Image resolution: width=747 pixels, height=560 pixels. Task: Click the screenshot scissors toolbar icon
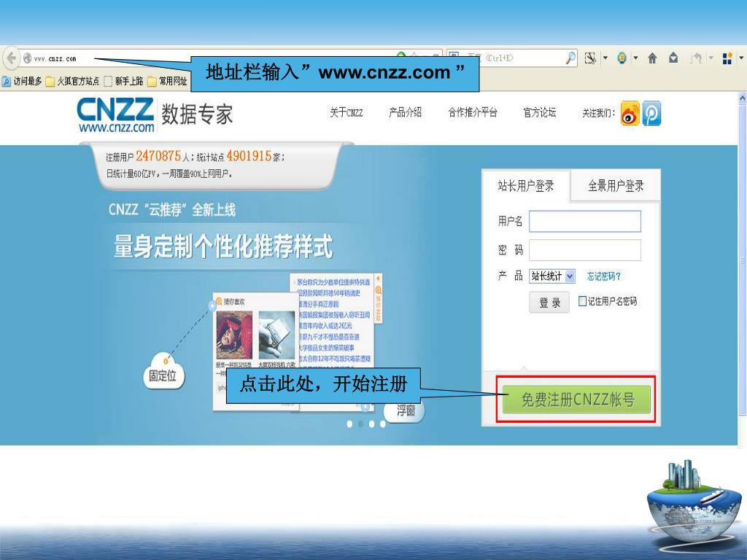click(590, 58)
